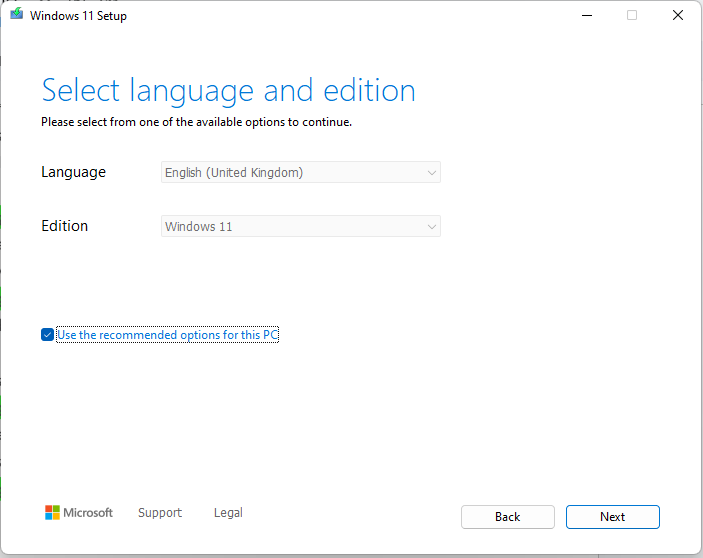Image resolution: width=703 pixels, height=558 pixels.
Task: Click the 'Select language and edition' heading
Action: coord(228,91)
